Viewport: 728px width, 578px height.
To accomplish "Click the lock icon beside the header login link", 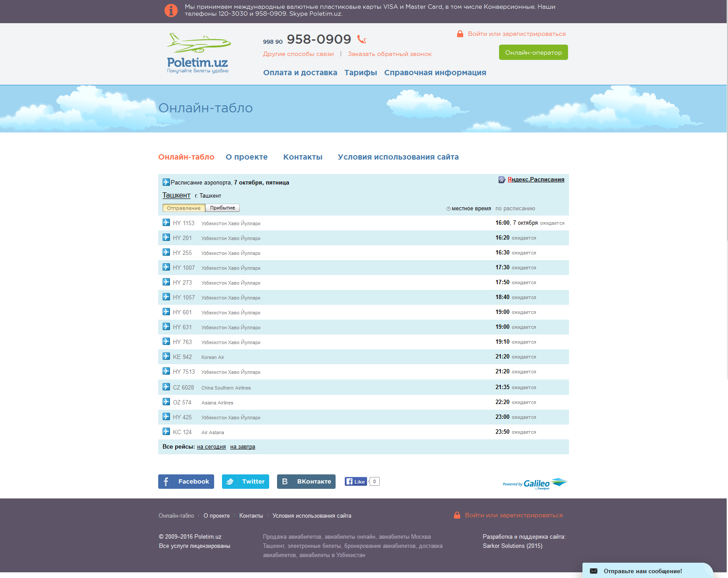I will tap(460, 34).
